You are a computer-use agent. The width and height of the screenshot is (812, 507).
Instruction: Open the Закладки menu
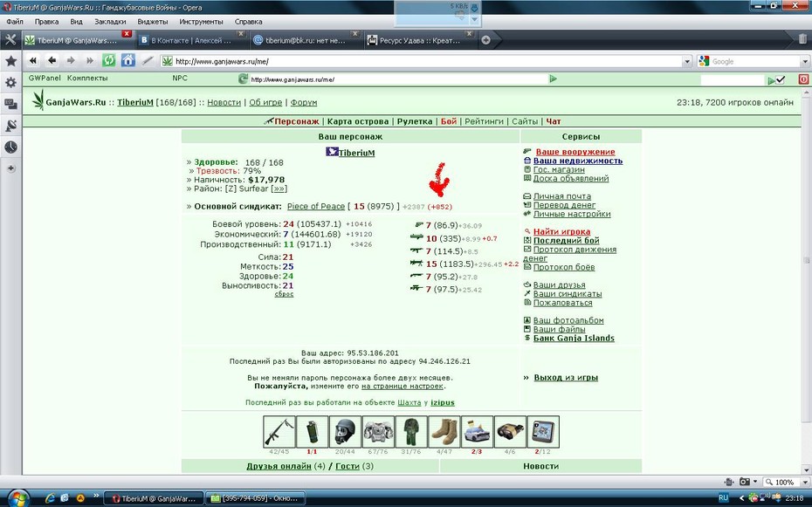point(110,22)
